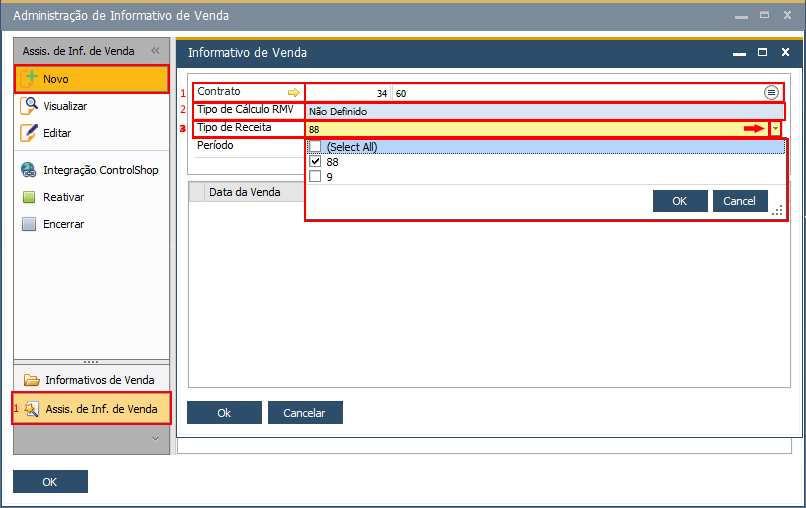Click the Contrato number field showing 34
The height and width of the screenshot is (508, 806).
347,93
